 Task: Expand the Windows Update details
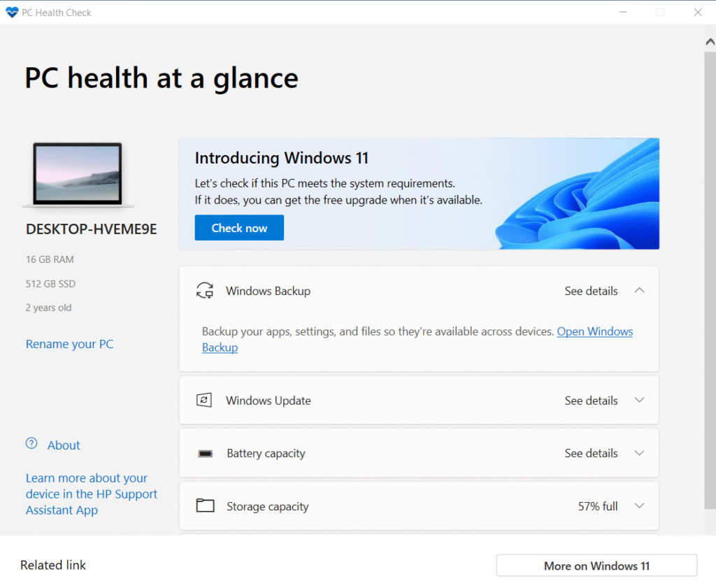pyautogui.click(x=638, y=400)
